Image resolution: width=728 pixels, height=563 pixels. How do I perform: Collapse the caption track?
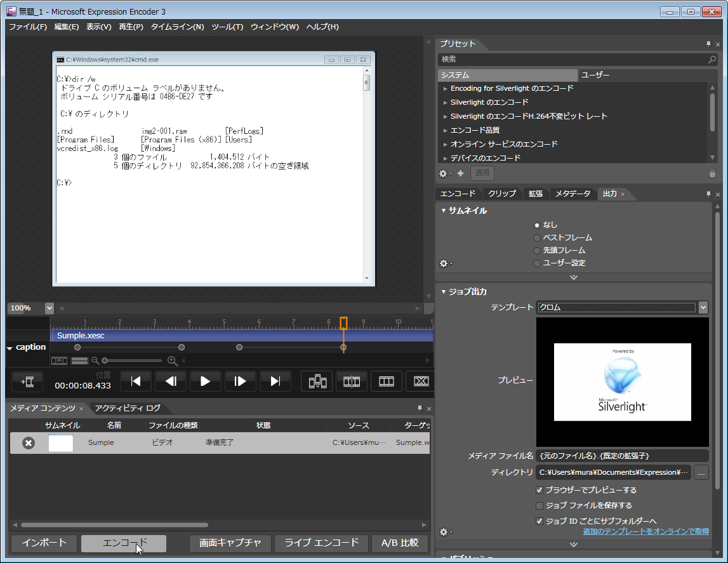pyautogui.click(x=10, y=348)
